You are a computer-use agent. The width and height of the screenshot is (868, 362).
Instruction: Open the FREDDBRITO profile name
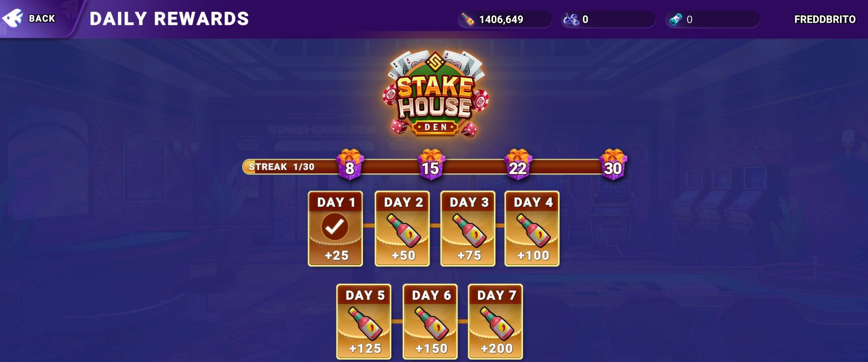[x=825, y=19]
